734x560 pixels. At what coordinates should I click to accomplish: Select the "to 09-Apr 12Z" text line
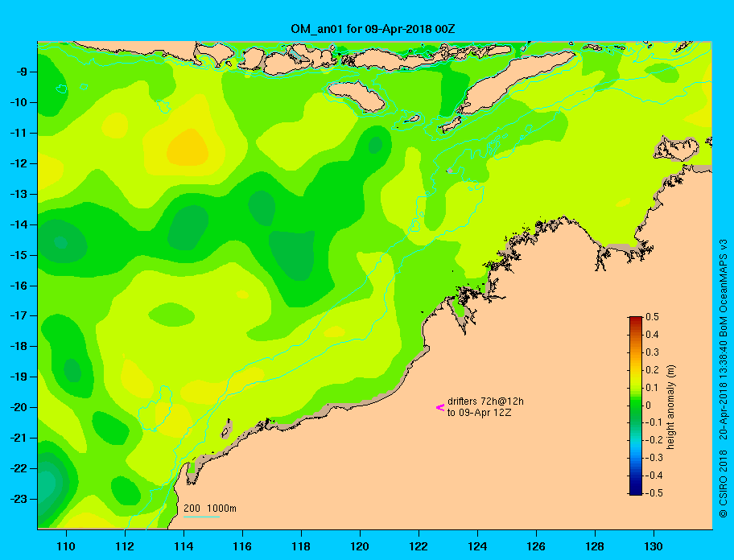click(x=479, y=413)
